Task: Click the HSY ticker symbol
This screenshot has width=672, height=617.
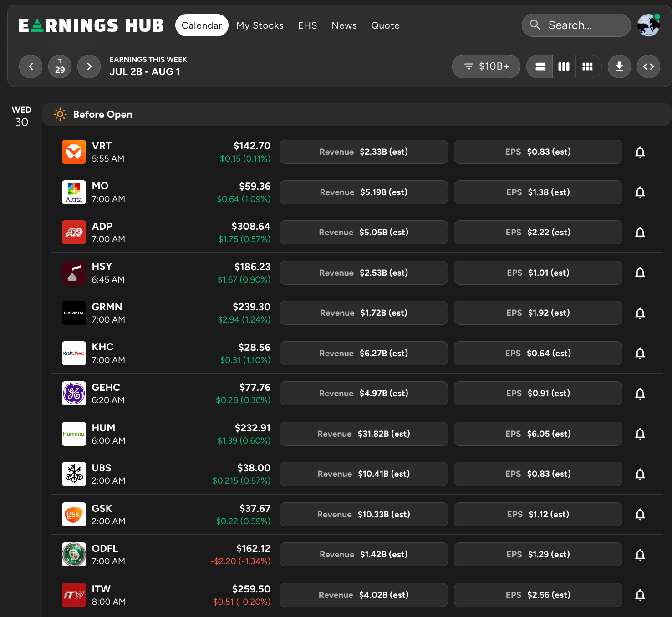Action: 102,266
